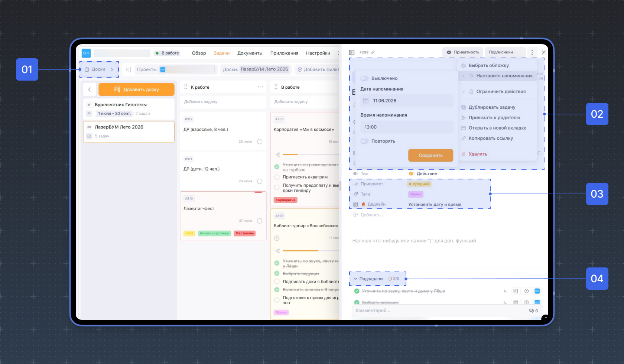Screen dimensions: 624x364
Task: Click Добавить фильтр button
Action: (318, 69)
